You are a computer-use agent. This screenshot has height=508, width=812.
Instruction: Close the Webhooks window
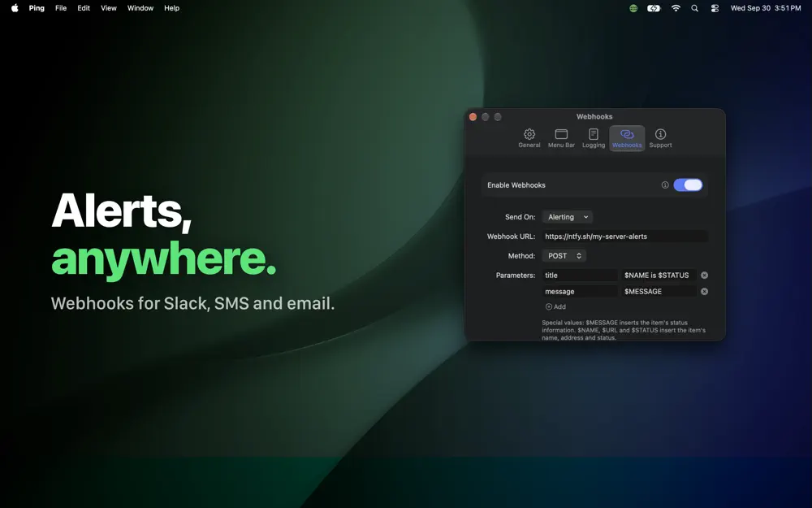point(473,116)
